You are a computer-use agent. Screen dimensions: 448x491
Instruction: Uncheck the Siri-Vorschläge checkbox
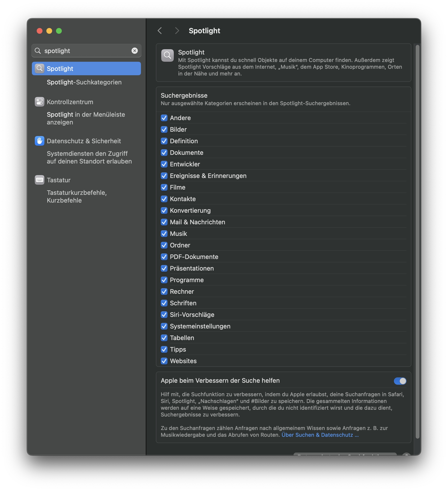click(164, 315)
